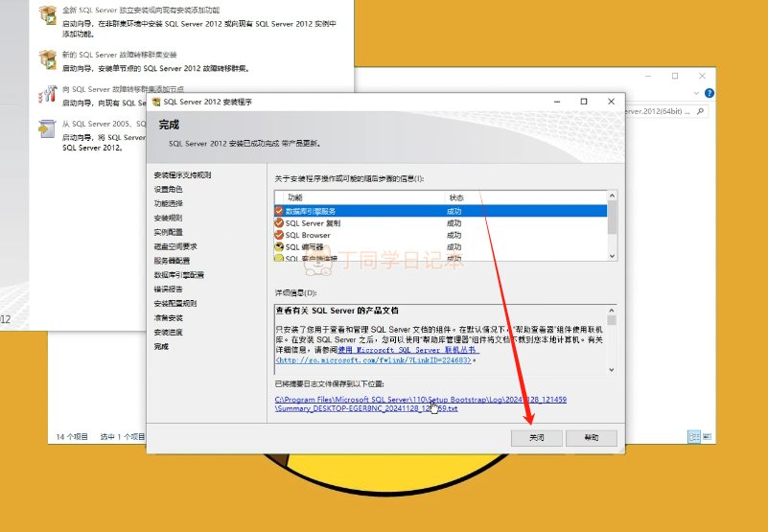Open the summary log file path link
This screenshot has width=768, height=532.
pos(421,404)
